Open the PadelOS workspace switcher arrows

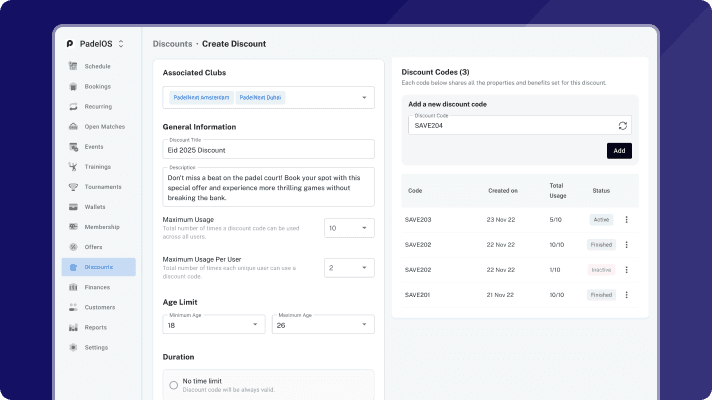coord(121,44)
